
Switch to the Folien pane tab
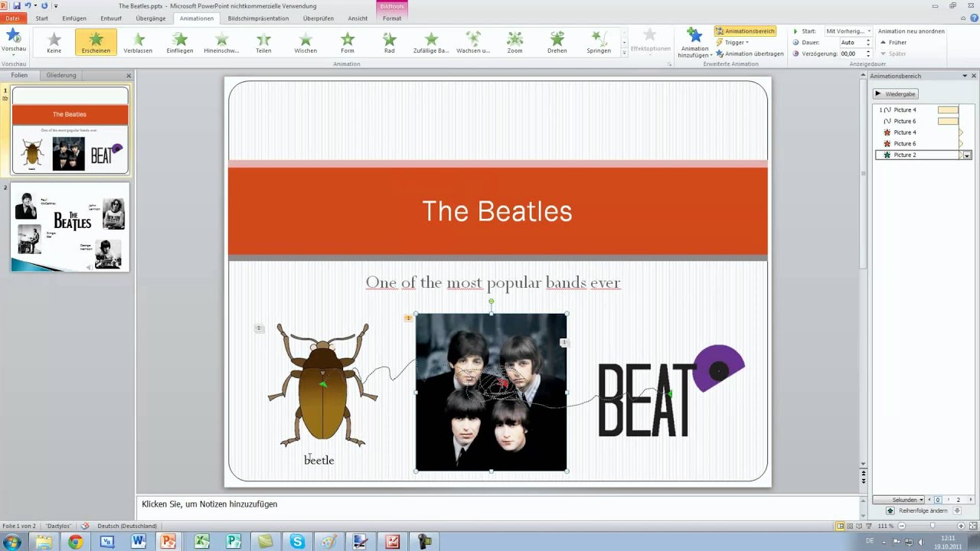[19, 75]
